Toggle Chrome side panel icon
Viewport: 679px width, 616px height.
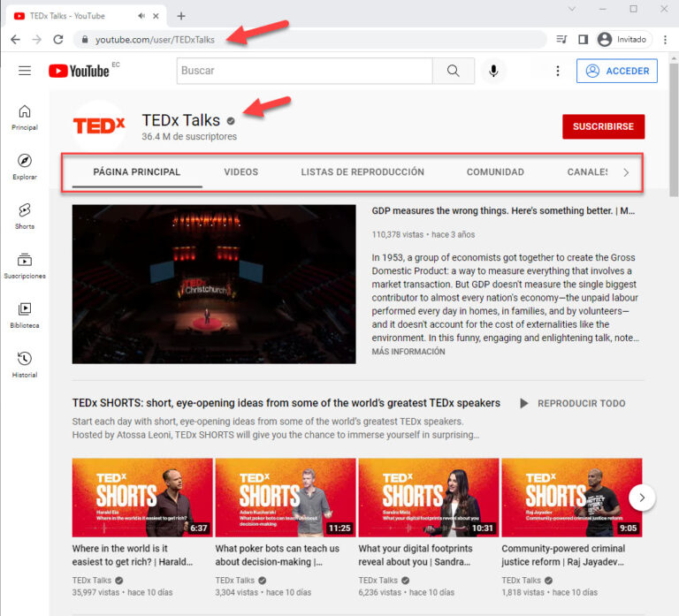click(583, 40)
